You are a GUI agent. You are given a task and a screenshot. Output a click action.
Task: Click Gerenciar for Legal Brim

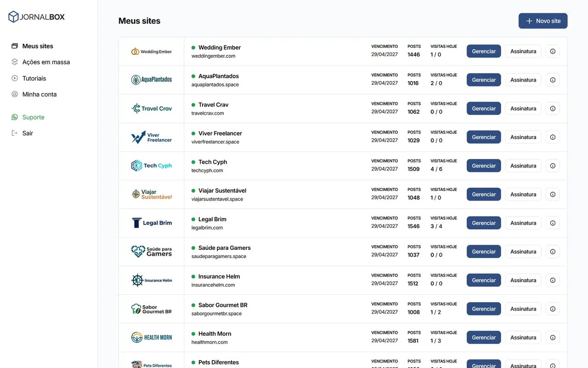pyautogui.click(x=484, y=223)
